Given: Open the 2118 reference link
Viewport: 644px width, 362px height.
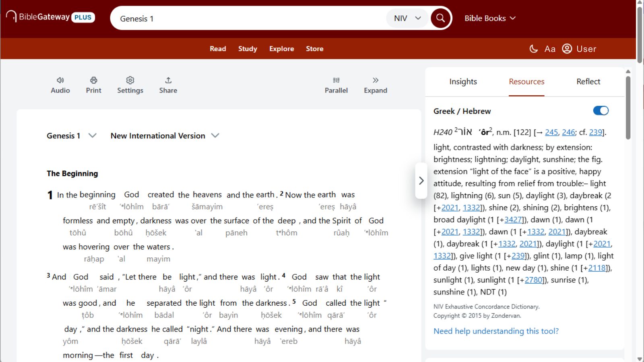Looking at the screenshot, I should click(597, 268).
